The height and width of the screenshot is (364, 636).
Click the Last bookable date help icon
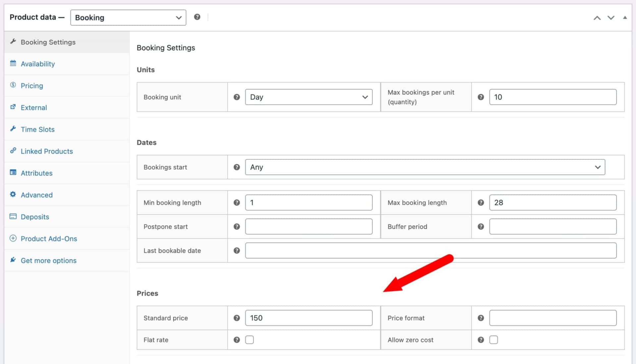click(237, 250)
